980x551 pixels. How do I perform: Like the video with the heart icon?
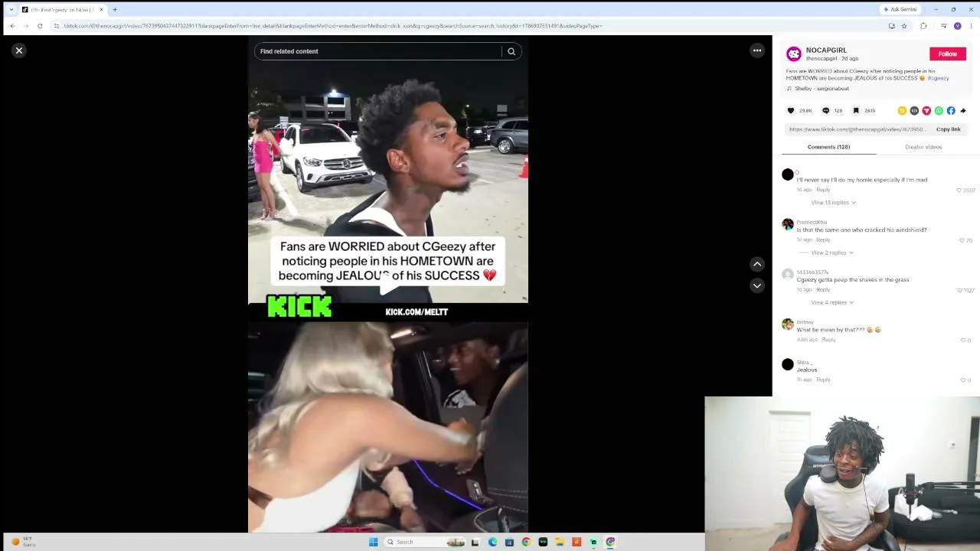pyautogui.click(x=791, y=111)
